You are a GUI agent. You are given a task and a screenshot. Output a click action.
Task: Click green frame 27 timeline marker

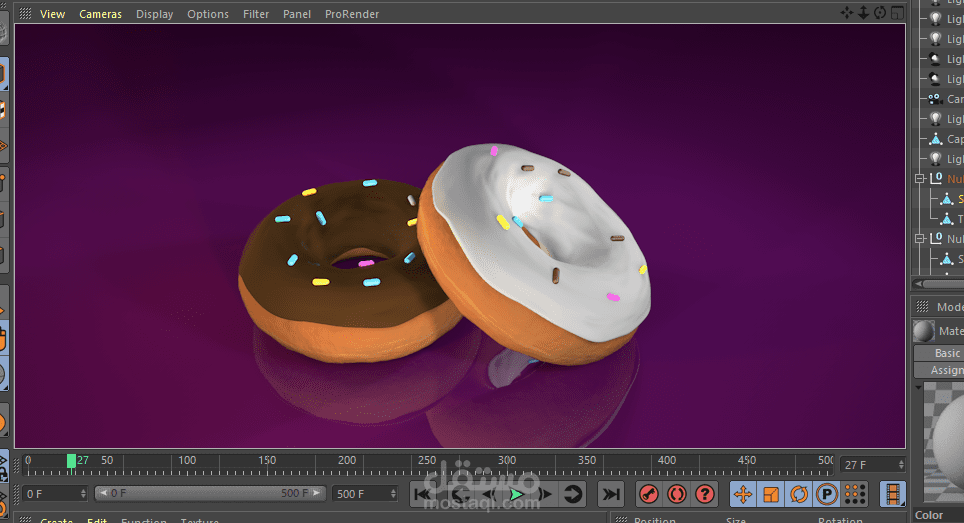[71, 461]
